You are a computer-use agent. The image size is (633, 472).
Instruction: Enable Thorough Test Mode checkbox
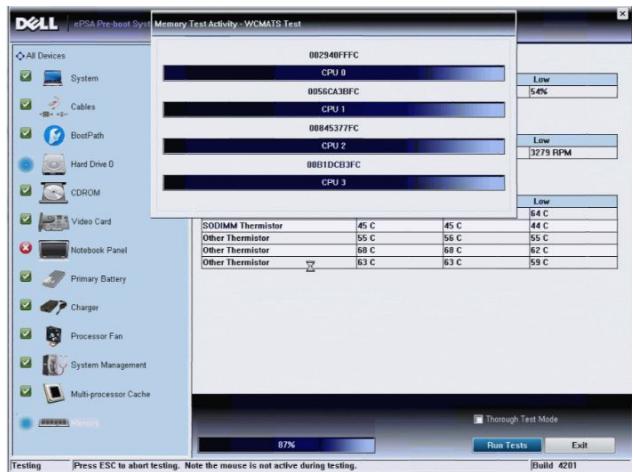(x=478, y=419)
